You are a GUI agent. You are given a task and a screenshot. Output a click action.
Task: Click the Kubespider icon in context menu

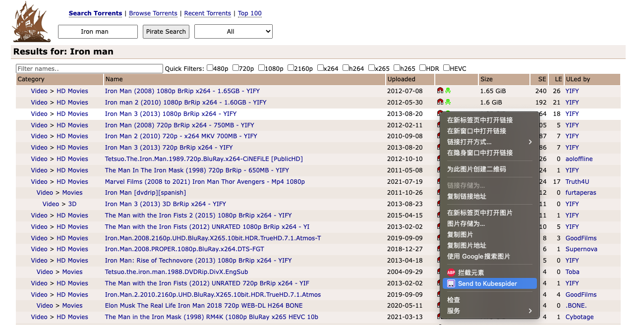point(451,283)
